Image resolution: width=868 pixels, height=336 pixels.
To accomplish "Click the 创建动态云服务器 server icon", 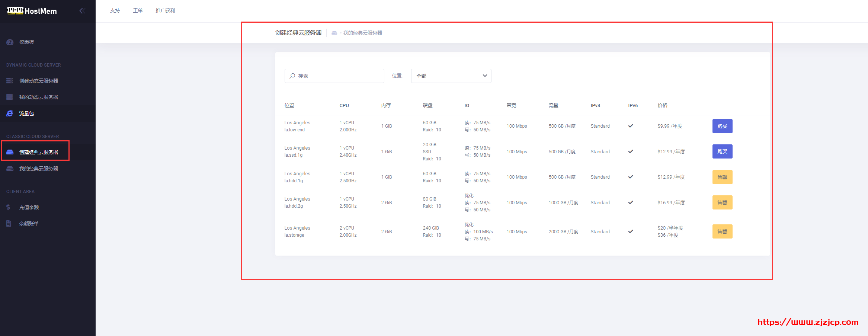I will 10,81.
